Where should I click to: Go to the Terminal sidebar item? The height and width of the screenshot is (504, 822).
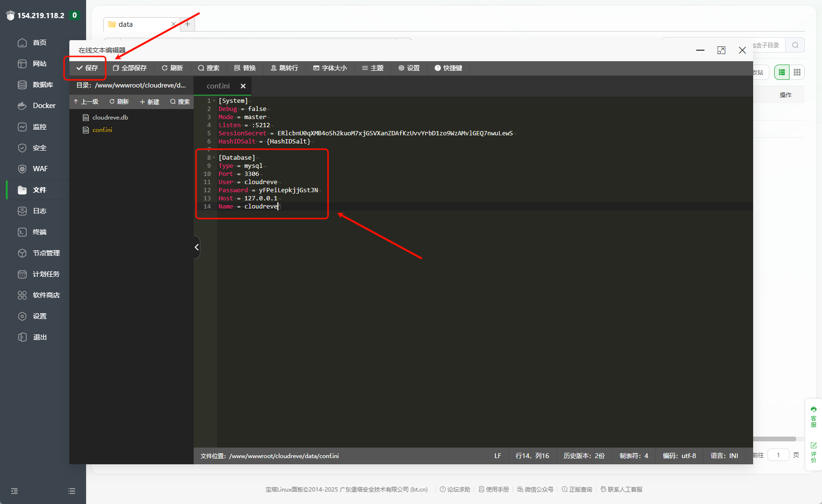pos(39,232)
